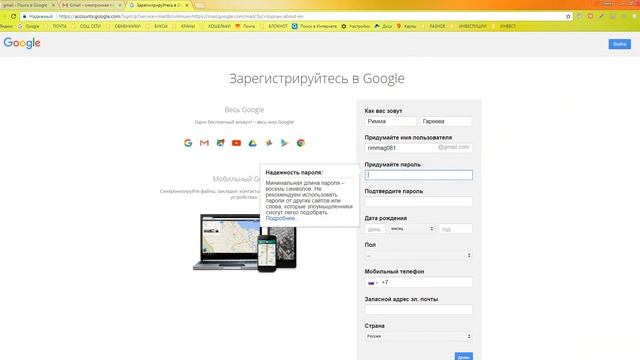This screenshot has height=360, width=640.
Task: Click the Google Photos service icon
Action: coord(269,143)
